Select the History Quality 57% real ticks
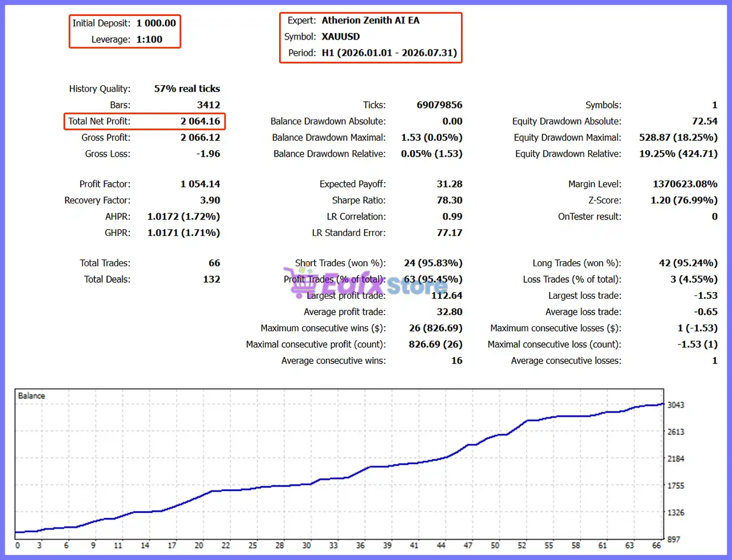The image size is (732, 560). point(187,89)
